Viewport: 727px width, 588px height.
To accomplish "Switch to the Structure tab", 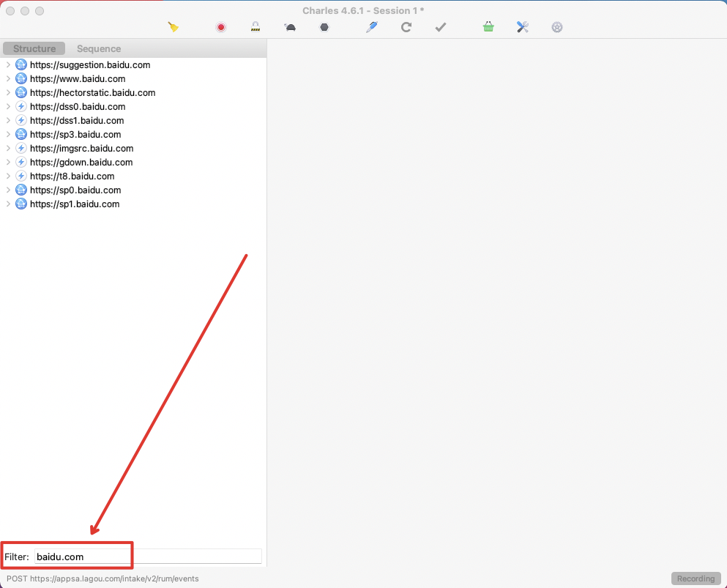I will pyautogui.click(x=34, y=48).
